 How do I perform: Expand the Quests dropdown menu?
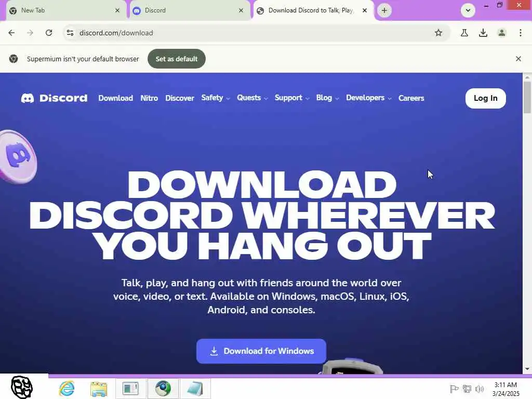[x=252, y=98]
